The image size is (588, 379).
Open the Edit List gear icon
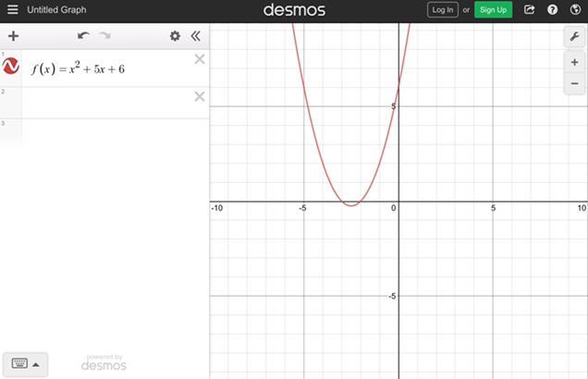pyautogui.click(x=175, y=36)
